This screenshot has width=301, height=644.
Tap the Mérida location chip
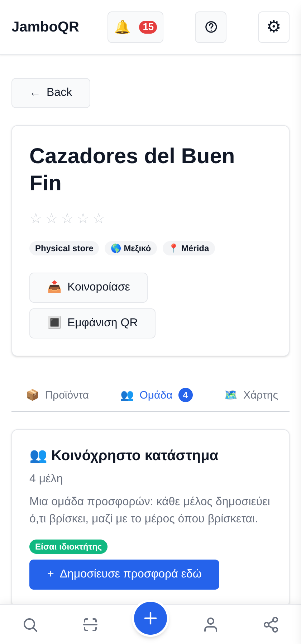189,248
